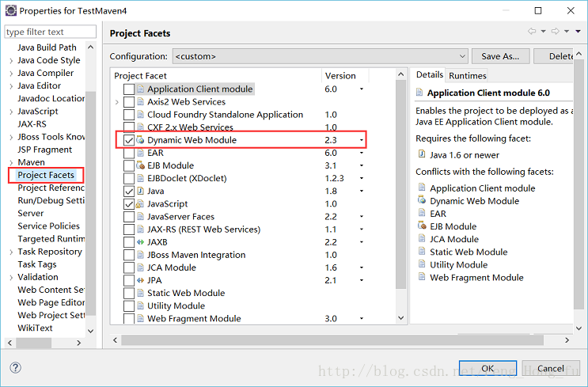This screenshot has width=588, height=387.
Task: Check the EJB Module checkbox
Action: click(129, 165)
